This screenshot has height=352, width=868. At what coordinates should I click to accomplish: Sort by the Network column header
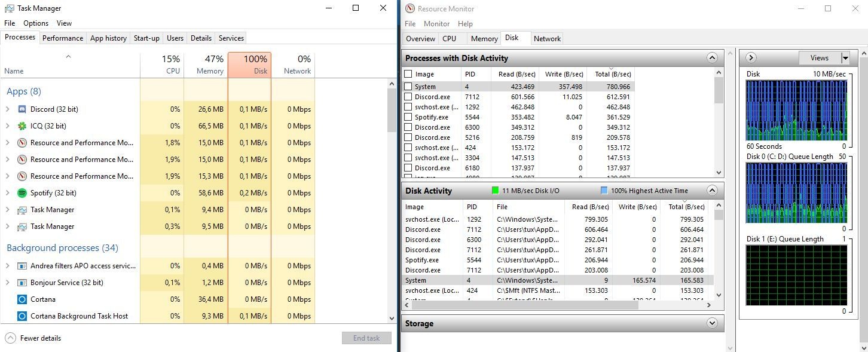point(293,65)
